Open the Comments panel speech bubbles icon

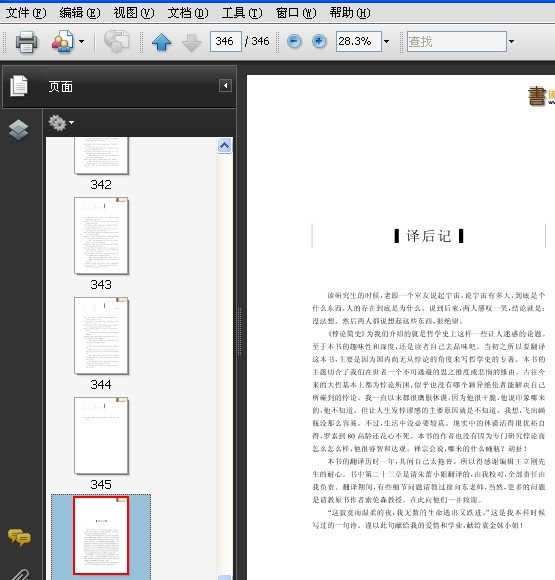click(19, 537)
